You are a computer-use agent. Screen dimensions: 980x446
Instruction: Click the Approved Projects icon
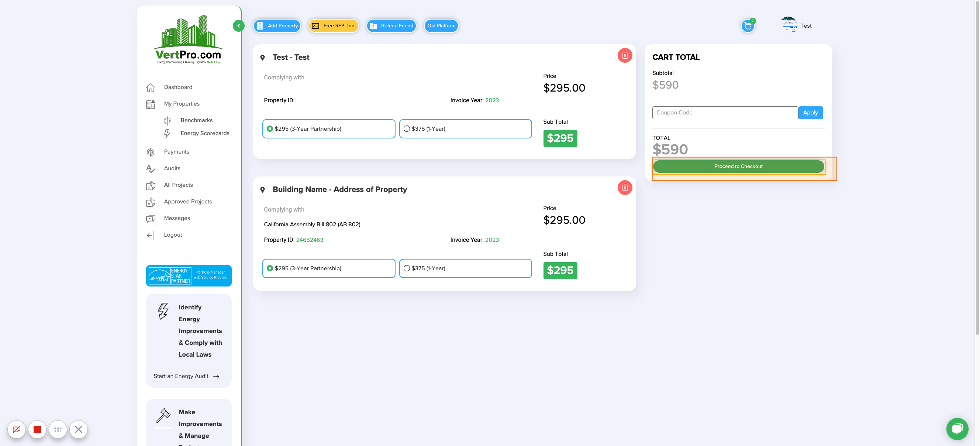pyautogui.click(x=151, y=202)
